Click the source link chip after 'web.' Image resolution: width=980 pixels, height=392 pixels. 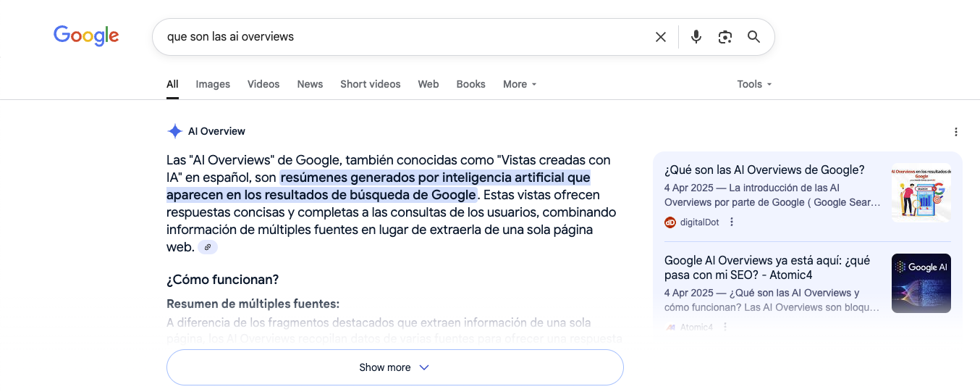click(208, 247)
